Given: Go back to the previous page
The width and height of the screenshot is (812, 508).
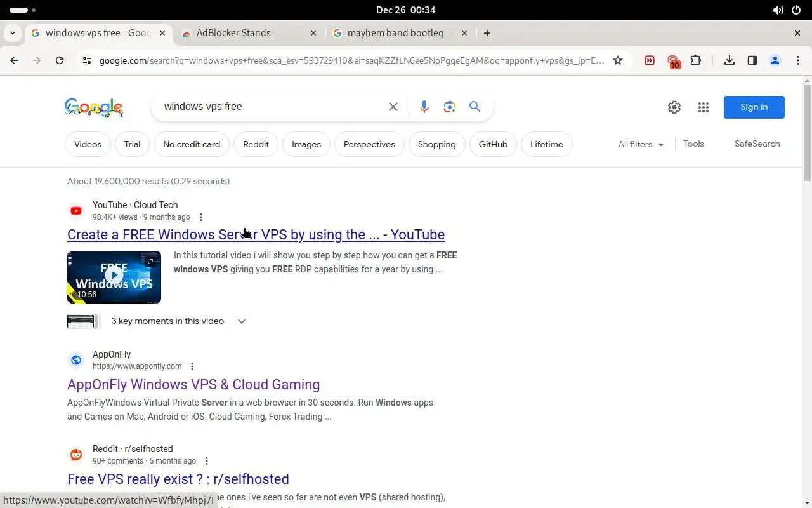Looking at the screenshot, I should coord(14,60).
